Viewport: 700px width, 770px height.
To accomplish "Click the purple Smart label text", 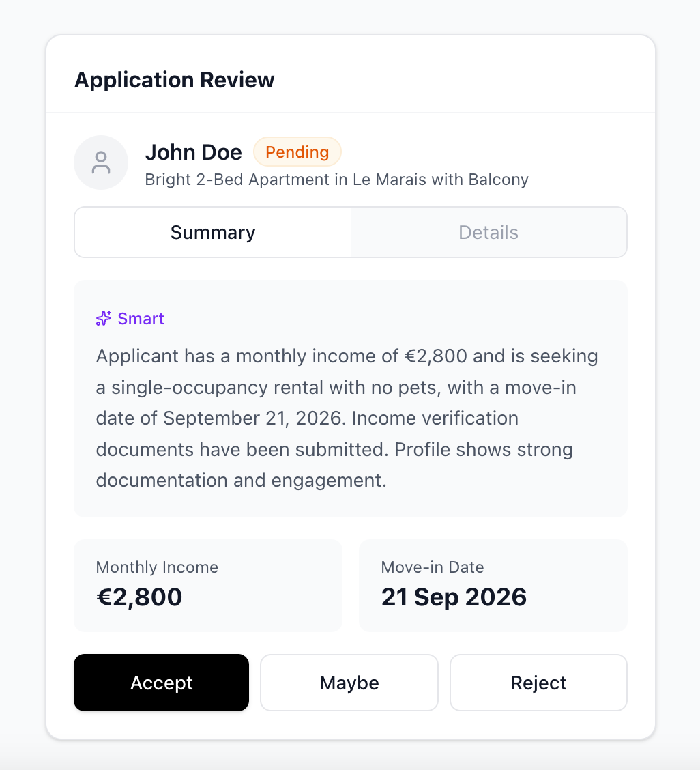I will click(141, 319).
